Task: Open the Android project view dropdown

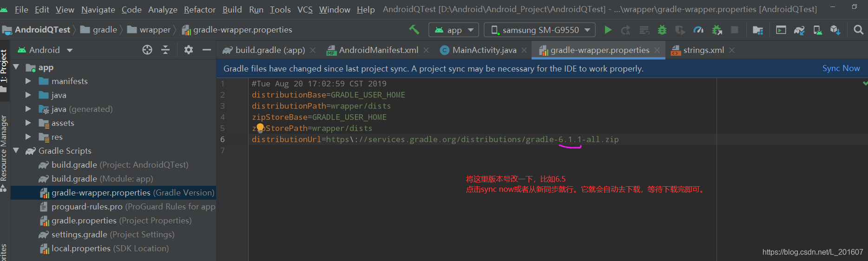Action: 45,50
